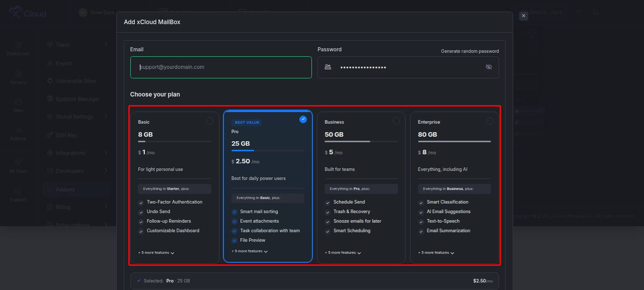Select the Business plan radio button
644x290 pixels.
click(x=396, y=121)
